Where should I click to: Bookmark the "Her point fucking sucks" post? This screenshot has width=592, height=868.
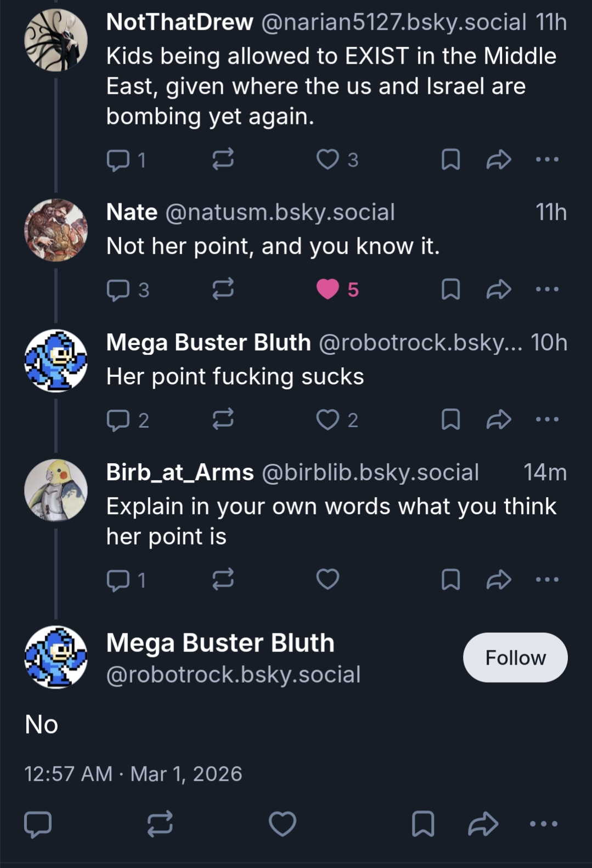[x=450, y=420]
